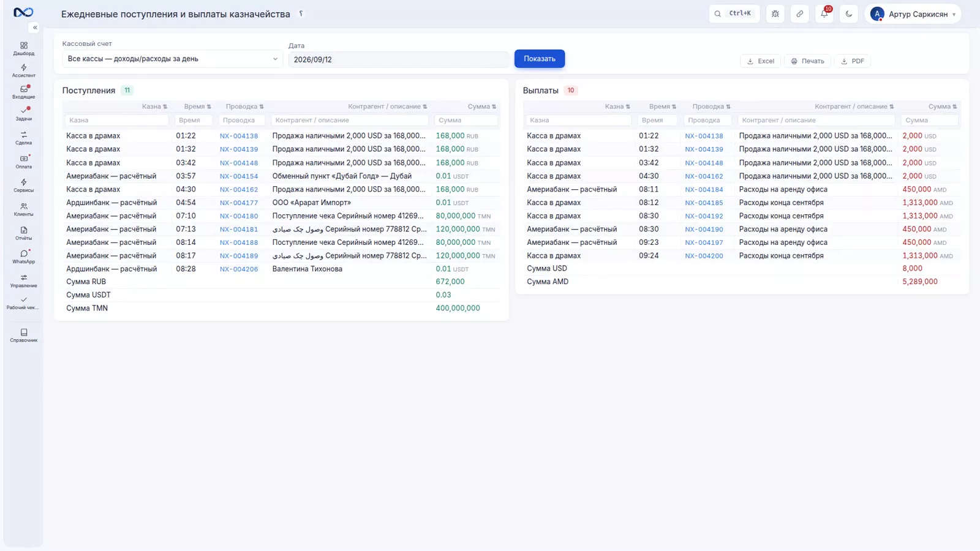Click the Сумма filter field in Выплаты
The height and width of the screenshot is (551, 980).
[x=929, y=121]
